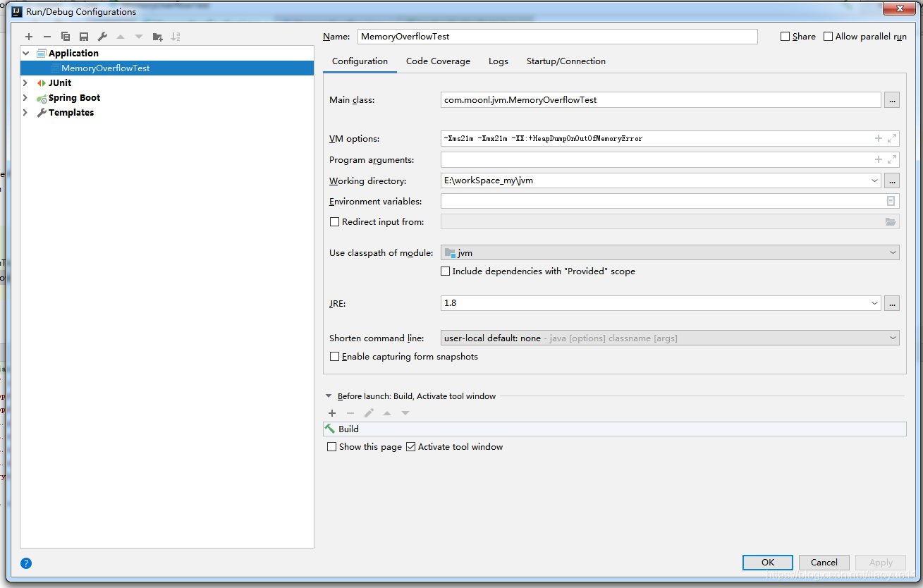Select the Build task row
Screen dimensions: 923x588
[614, 429]
